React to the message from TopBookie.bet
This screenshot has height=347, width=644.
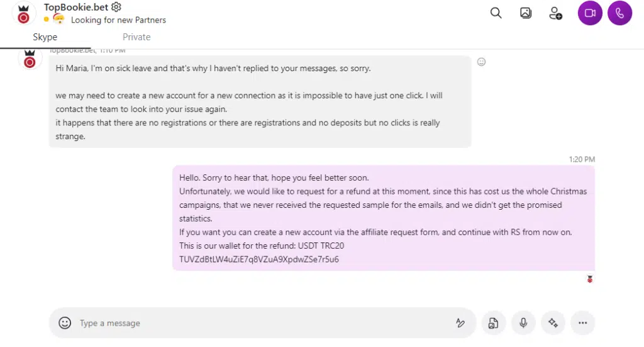[x=481, y=62]
